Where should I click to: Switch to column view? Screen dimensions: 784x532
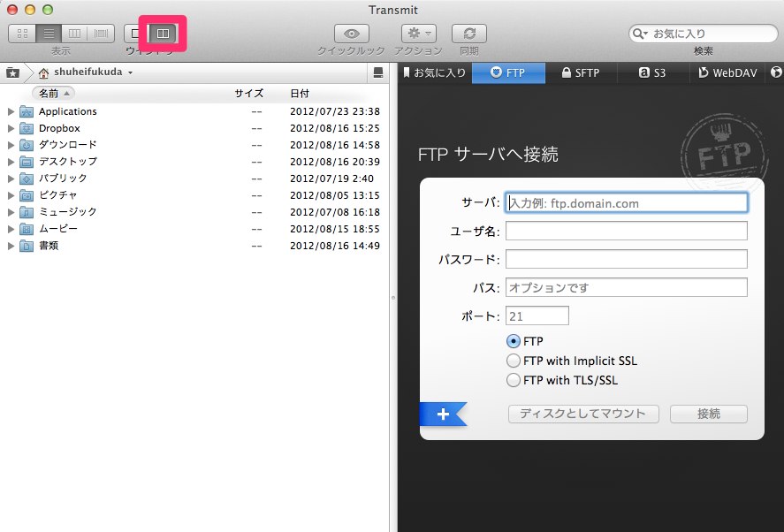tap(74, 34)
